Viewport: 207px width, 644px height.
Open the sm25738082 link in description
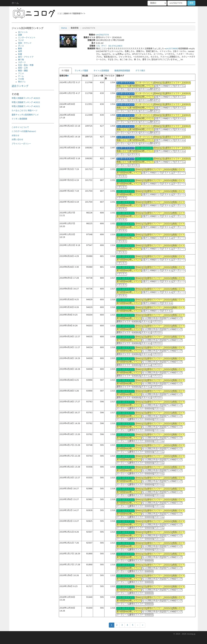tap(172, 48)
